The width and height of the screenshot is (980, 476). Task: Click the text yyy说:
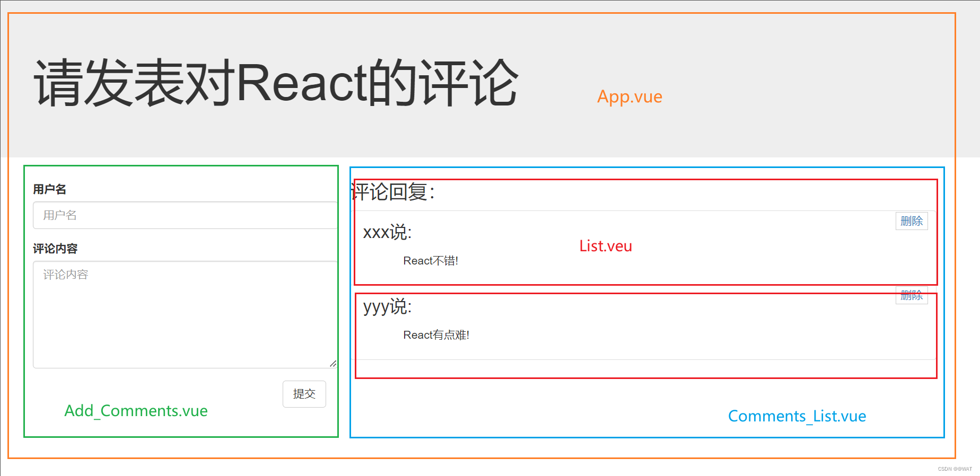(387, 306)
